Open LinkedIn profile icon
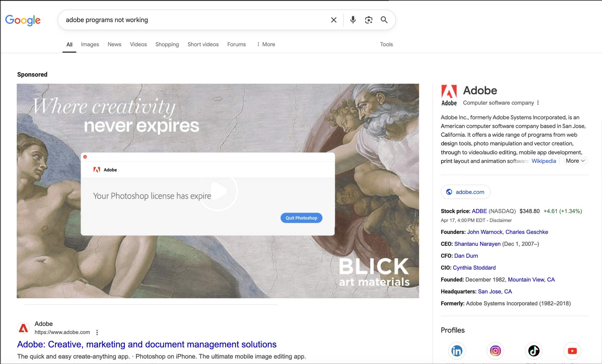This screenshot has height=364, width=602. (x=457, y=351)
